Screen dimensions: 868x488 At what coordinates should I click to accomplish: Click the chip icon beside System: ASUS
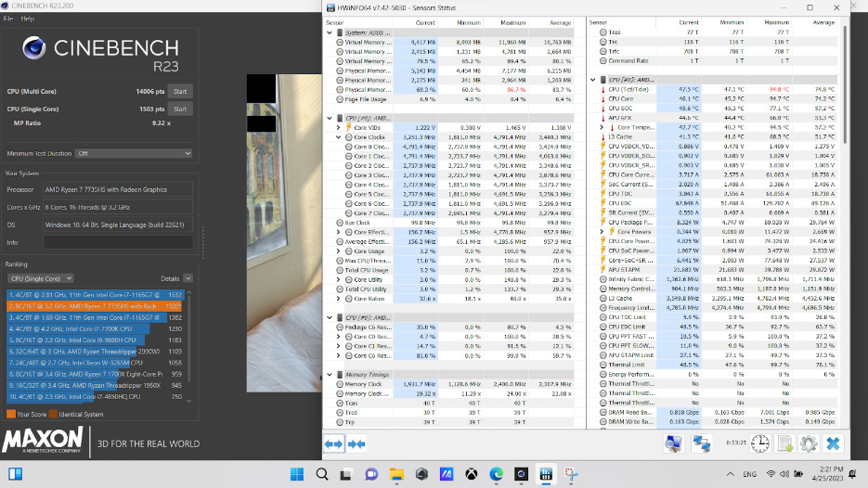tap(340, 32)
